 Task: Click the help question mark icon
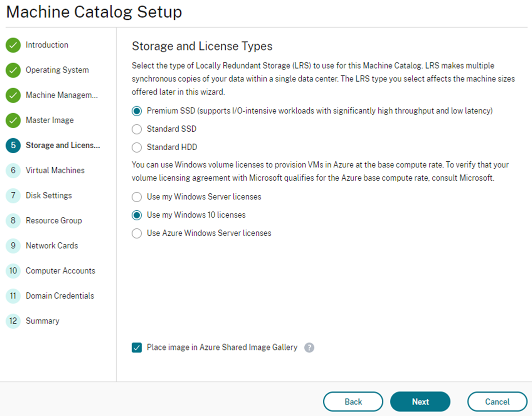click(x=309, y=347)
